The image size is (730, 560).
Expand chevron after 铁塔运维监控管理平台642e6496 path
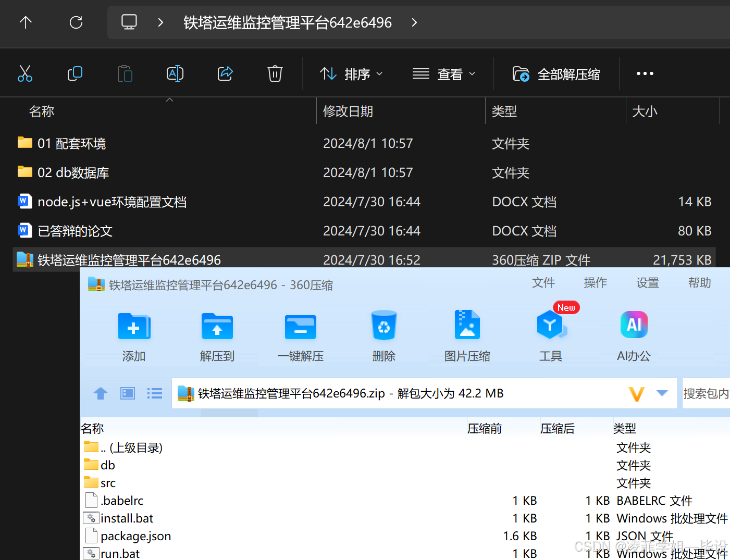[414, 22]
